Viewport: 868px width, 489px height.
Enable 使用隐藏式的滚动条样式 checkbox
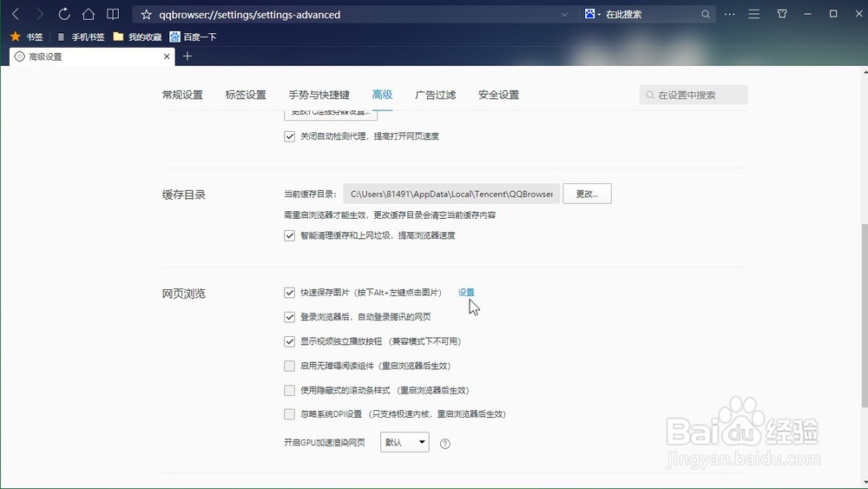click(290, 391)
